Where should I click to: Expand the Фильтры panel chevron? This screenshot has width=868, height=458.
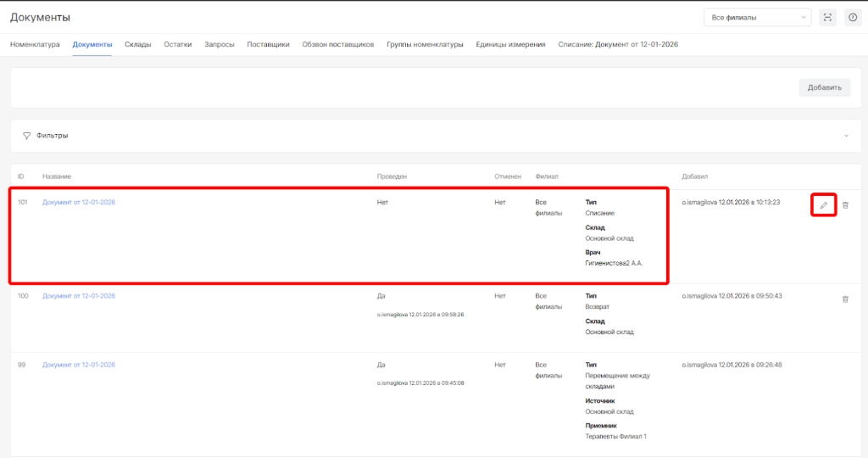click(845, 136)
